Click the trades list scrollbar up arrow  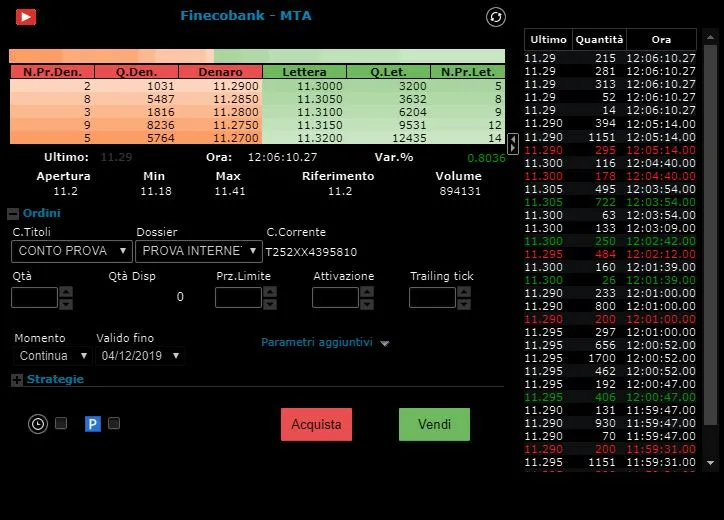tap(710, 36)
